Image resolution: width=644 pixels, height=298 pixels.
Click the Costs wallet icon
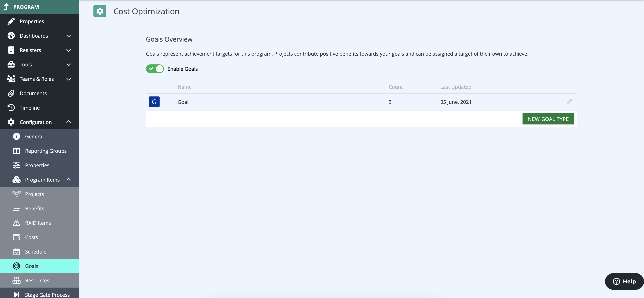pos(17,237)
